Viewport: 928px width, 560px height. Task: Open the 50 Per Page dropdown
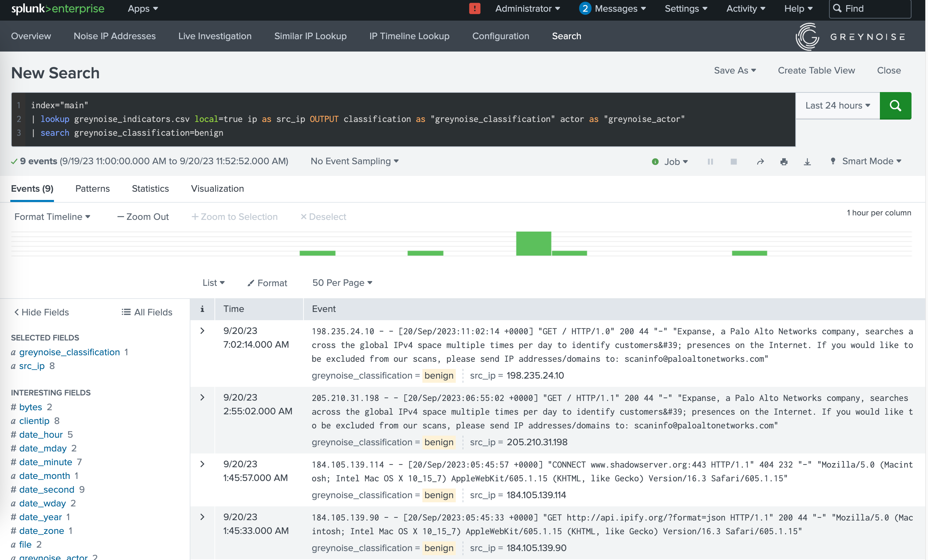coord(342,283)
